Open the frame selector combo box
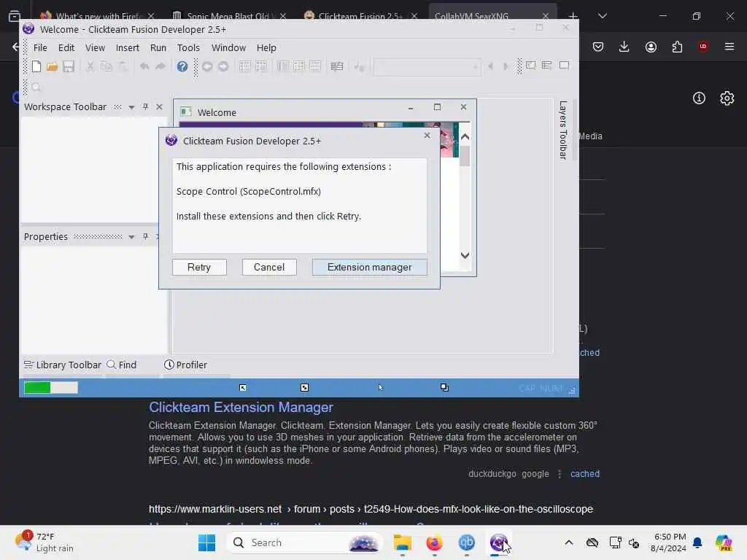 point(426,66)
